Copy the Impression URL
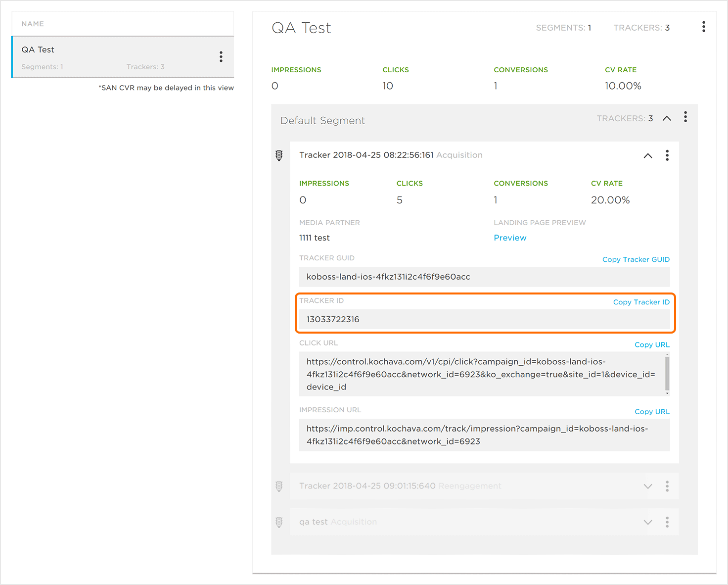 point(652,411)
